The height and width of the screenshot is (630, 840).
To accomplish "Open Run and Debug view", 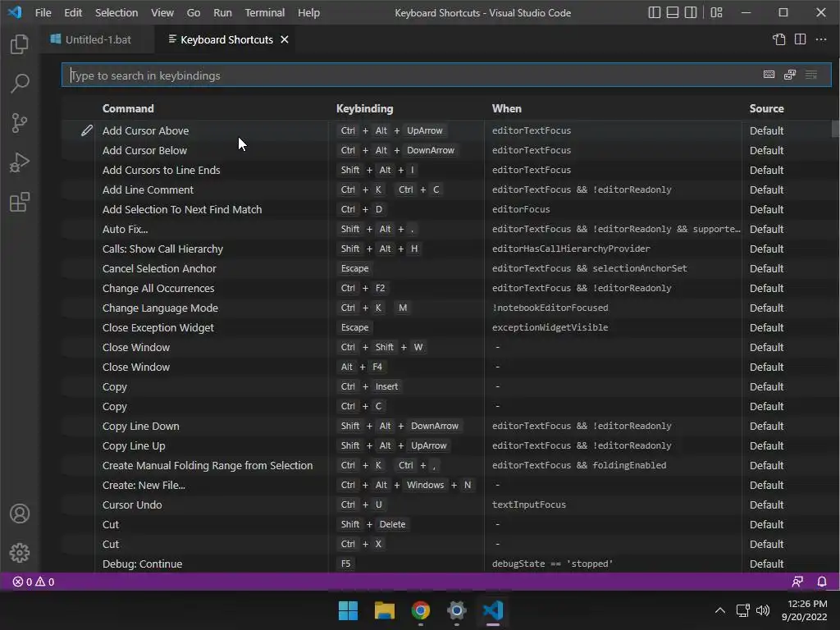I will pyautogui.click(x=20, y=162).
